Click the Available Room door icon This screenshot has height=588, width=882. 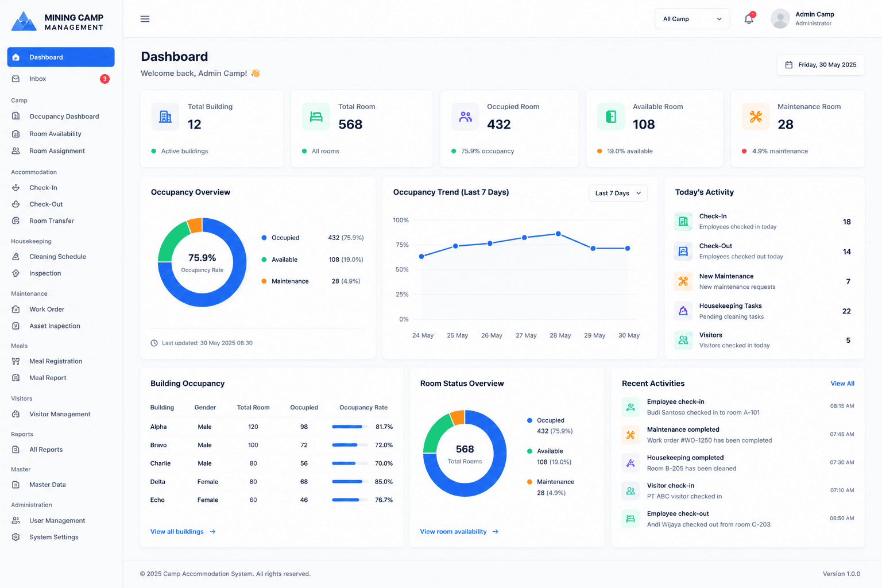611,117
